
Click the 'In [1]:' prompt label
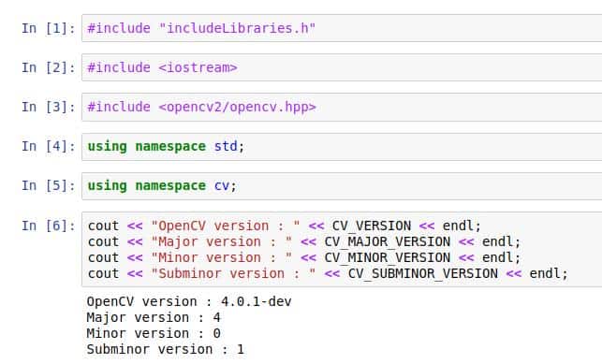click(x=49, y=28)
